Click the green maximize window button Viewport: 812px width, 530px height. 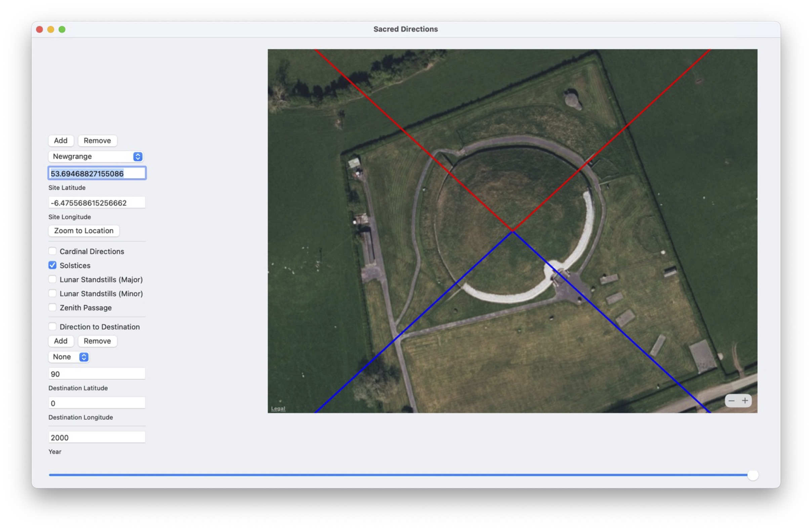[62, 29]
